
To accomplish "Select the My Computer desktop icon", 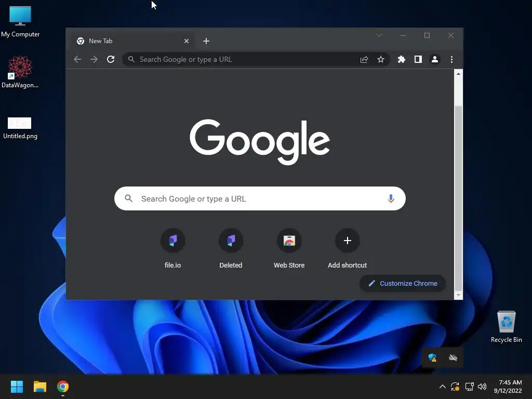I will pyautogui.click(x=20, y=22).
